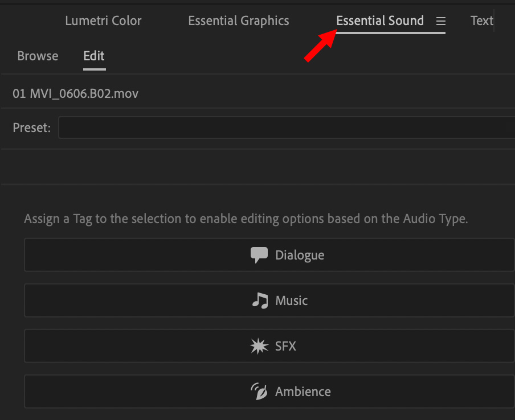Image resolution: width=515 pixels, height=420 pixels.
Task: Select the Essential Sound tab
Action: pos(380,21)
